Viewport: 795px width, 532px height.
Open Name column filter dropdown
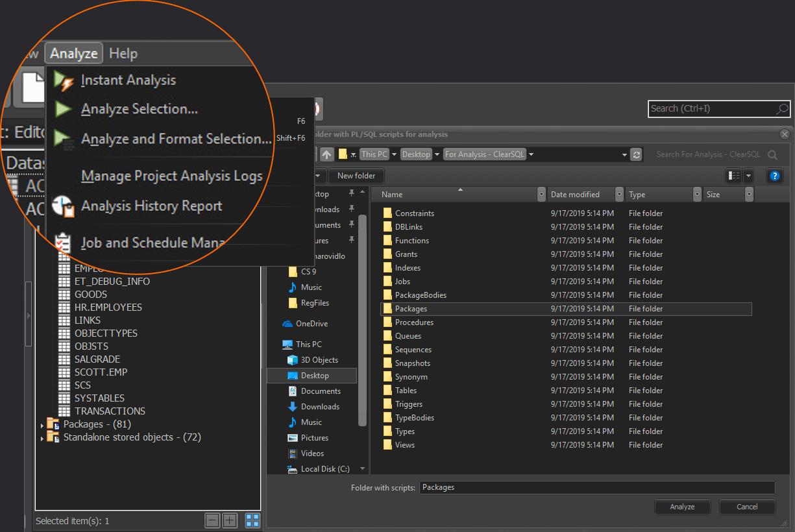[x=542, y=195]
